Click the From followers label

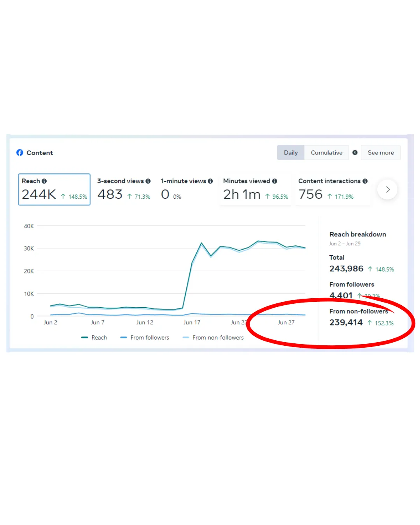352,284
